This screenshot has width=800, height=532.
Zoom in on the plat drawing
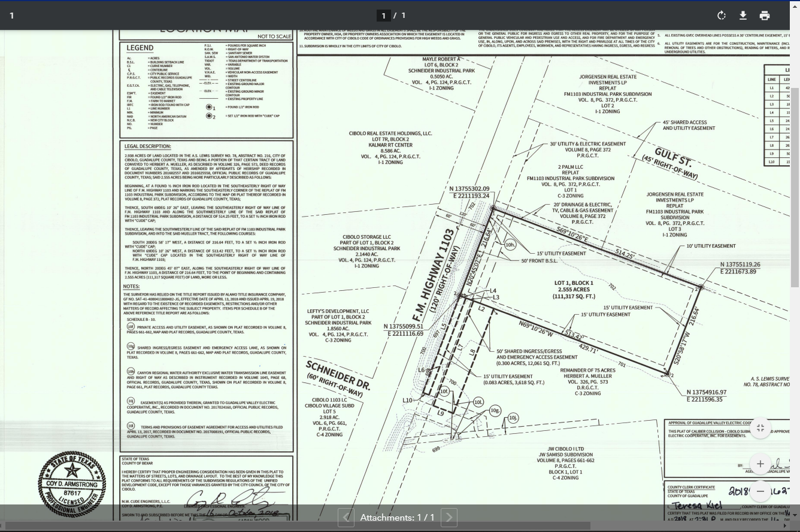[x=760, y=464]
